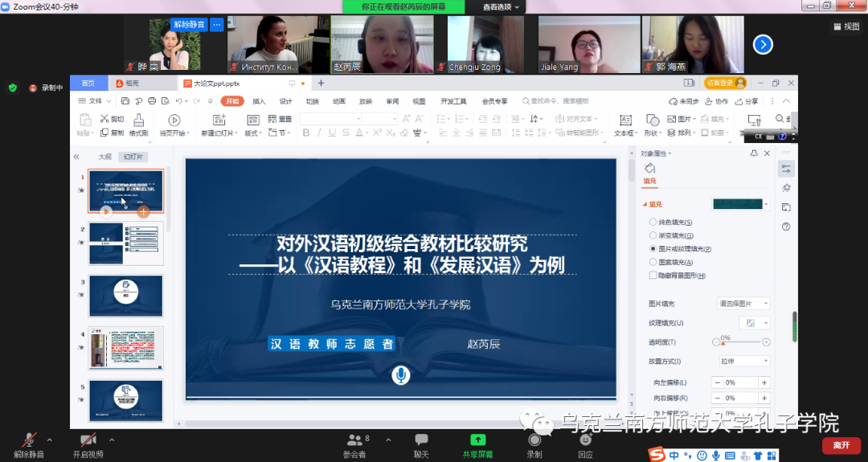868x462 pixels.
Task: Open the placement mode (拉伸) dropdown
Action: point(743,362)
